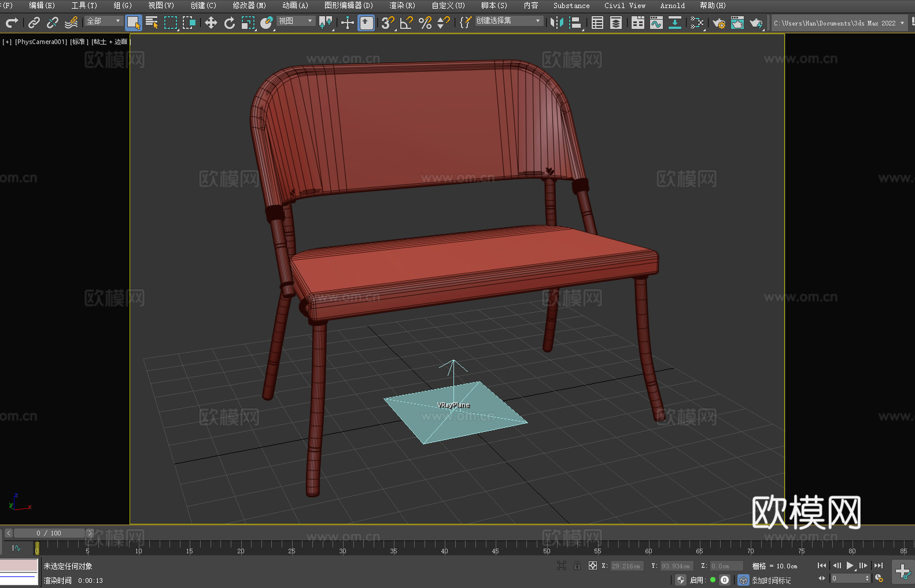Screen dimensions: 915x588
Task: Toggle the mini Curve Editor on trackbar
Action: click(16, 548)
